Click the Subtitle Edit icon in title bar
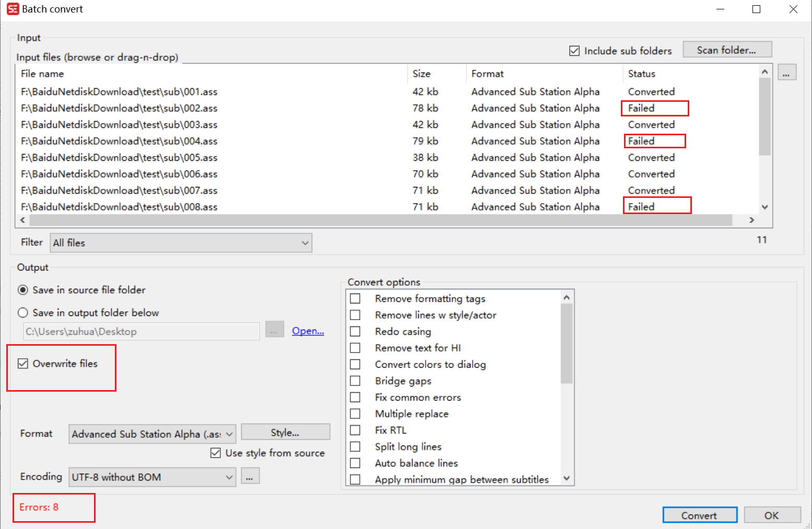Screen dimensions: 812x529 tap(13, 8)
